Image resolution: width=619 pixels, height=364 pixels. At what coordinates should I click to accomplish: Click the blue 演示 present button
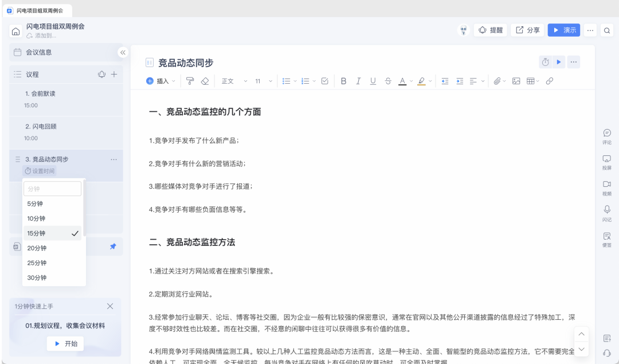tap(563, 30)
